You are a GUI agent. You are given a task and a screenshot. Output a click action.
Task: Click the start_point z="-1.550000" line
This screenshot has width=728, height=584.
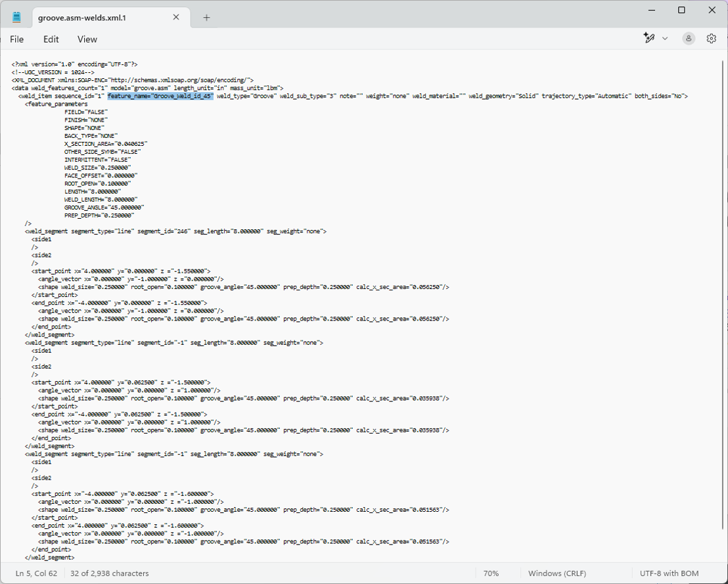pos(121,271)
